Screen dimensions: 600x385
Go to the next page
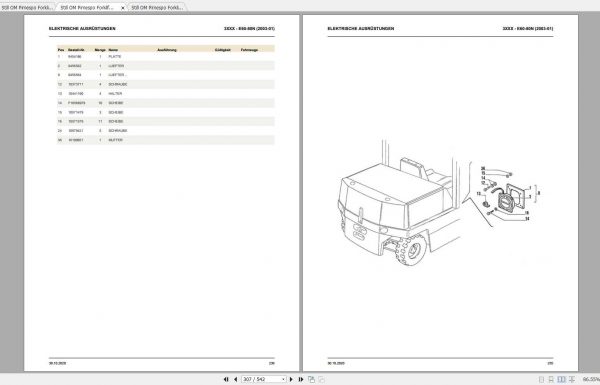click(291, 379)
